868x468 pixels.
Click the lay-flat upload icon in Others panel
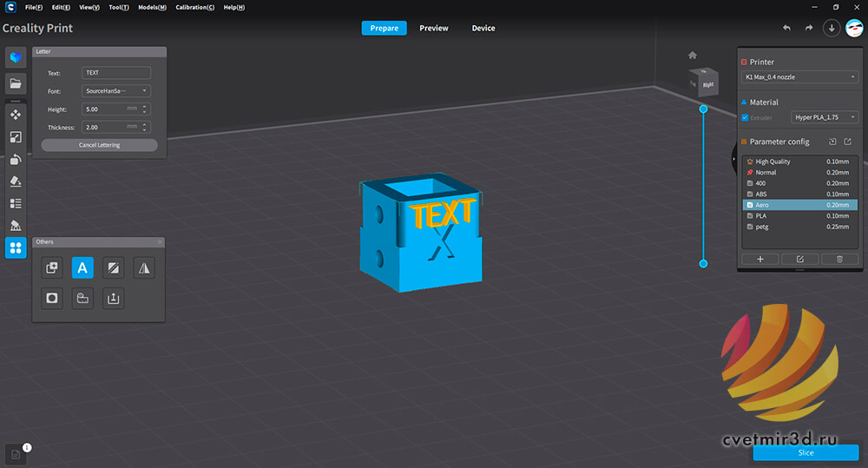pyautogui.click(x=114, y=298)
